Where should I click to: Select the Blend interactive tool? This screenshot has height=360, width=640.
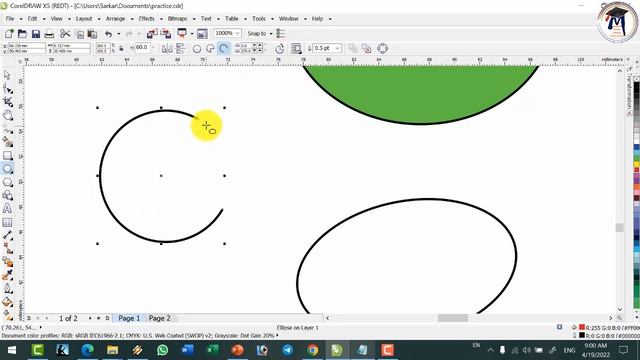[x=7, y=262]
